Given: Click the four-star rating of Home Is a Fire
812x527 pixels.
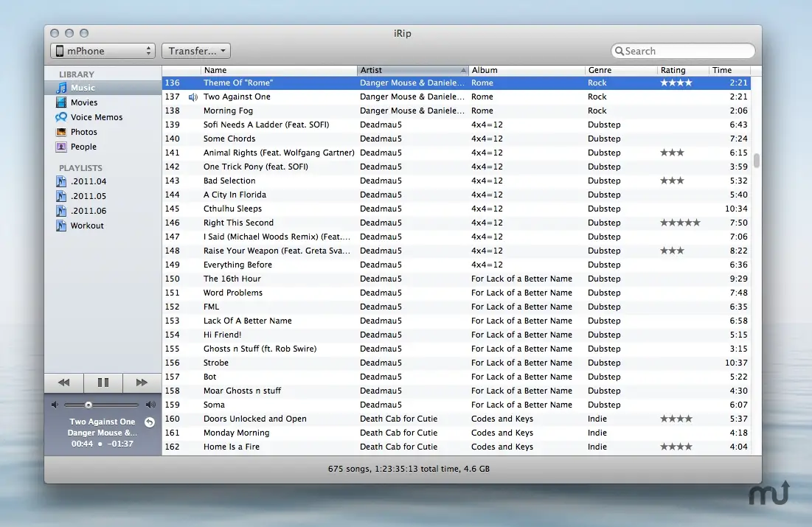Looking at the screenshot, I should click(676, 447).
